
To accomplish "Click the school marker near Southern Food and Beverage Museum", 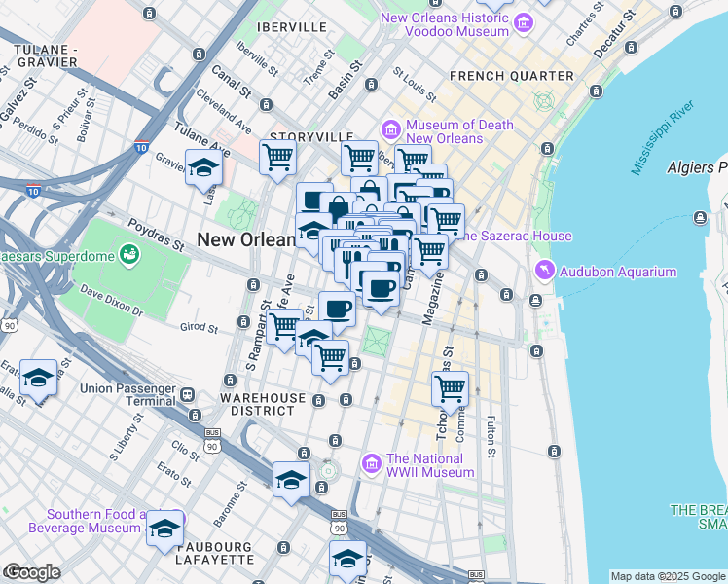I will 164,532.
